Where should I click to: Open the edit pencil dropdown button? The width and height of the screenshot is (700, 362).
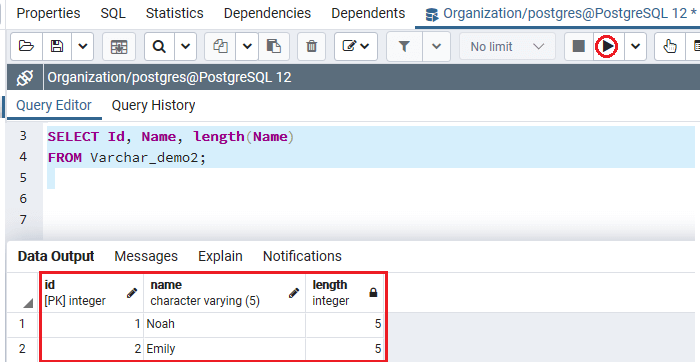point(356,46)
